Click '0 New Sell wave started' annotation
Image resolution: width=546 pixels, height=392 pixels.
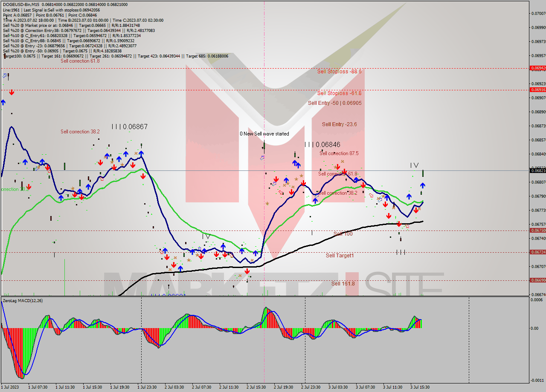(264, 134)
